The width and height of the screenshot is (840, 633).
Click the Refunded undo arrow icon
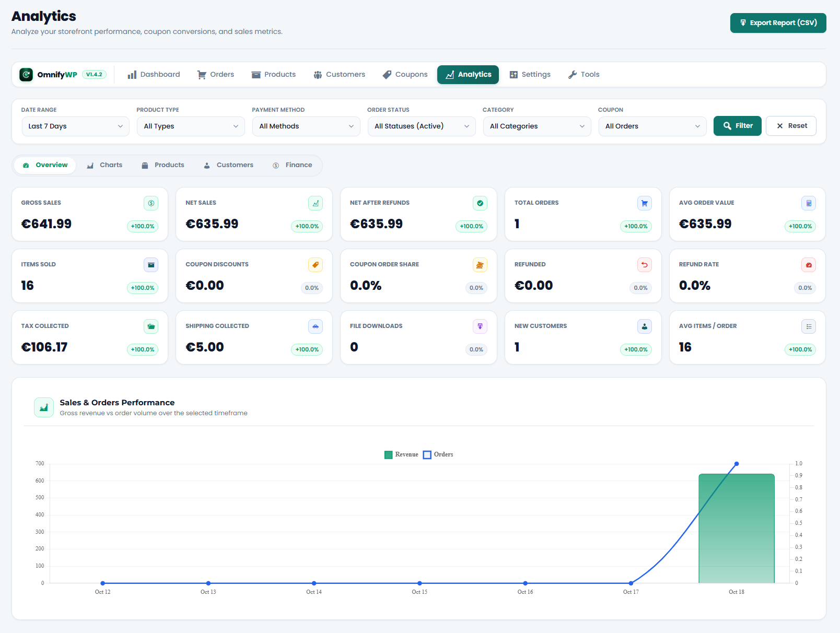pos(645,265)
